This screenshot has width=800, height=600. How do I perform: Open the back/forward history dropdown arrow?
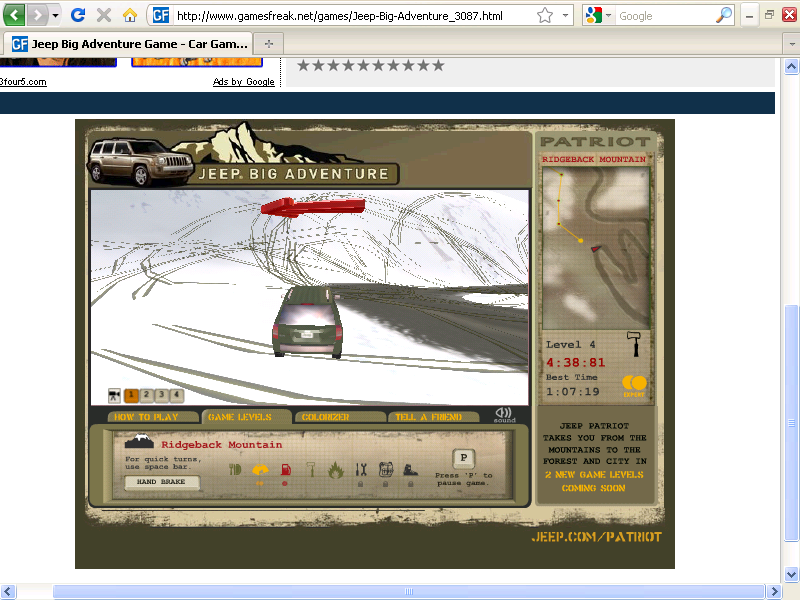55,15
